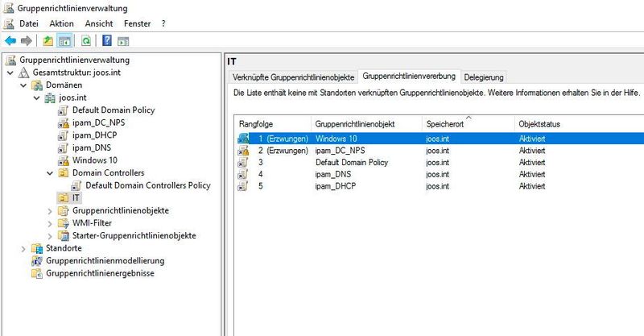Click the Up one level folder icon
The image size is (644, 336).
click(48, 41)
